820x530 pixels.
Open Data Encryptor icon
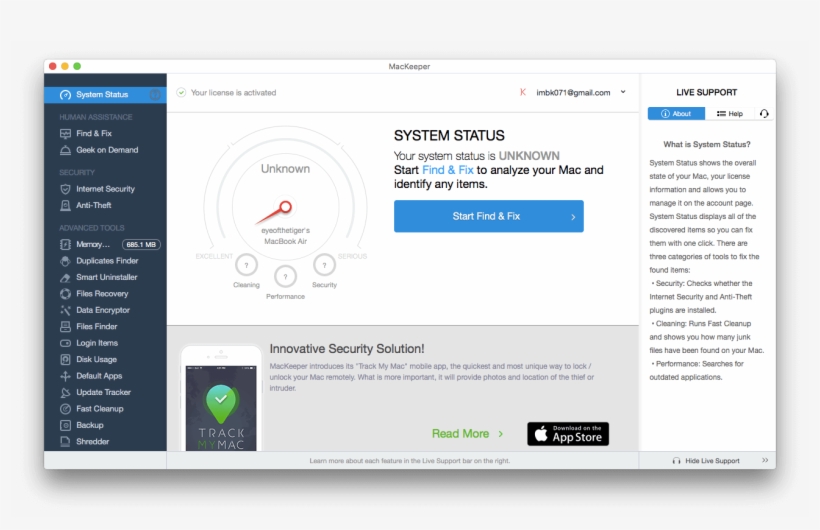point(65,310)
